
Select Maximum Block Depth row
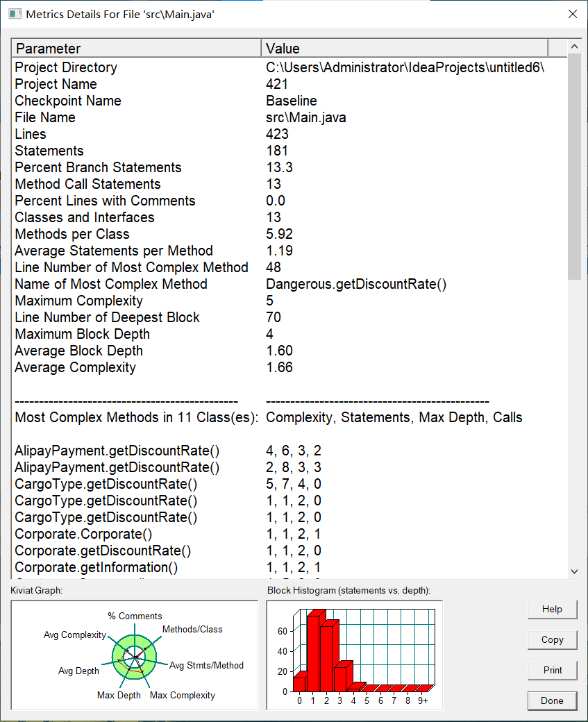[289, 334]
